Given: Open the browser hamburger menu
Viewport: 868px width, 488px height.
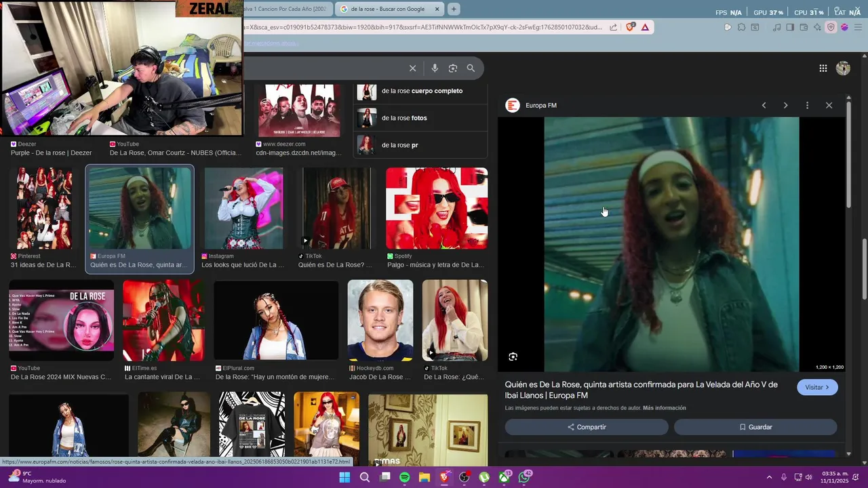Looking at the screenshot, I should pyautogui.click(x=858, y=27).
